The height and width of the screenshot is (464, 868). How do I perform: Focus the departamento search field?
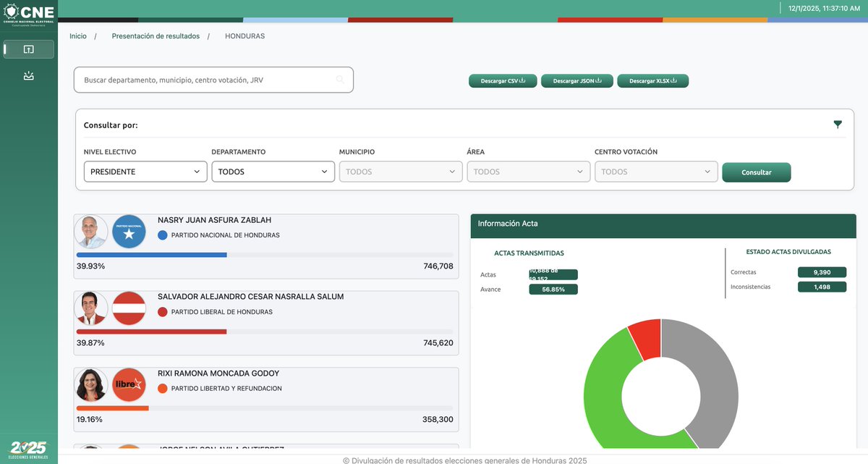(x=213, y=80)
